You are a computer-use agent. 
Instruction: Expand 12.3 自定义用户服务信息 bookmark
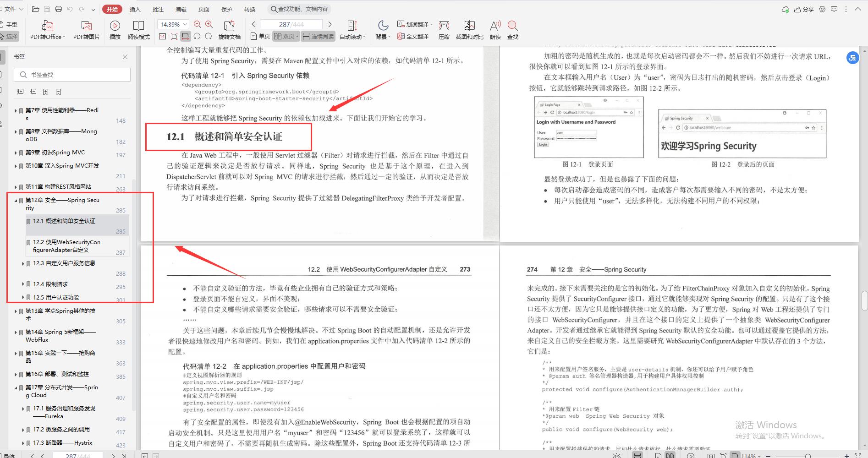coord(23,263)
